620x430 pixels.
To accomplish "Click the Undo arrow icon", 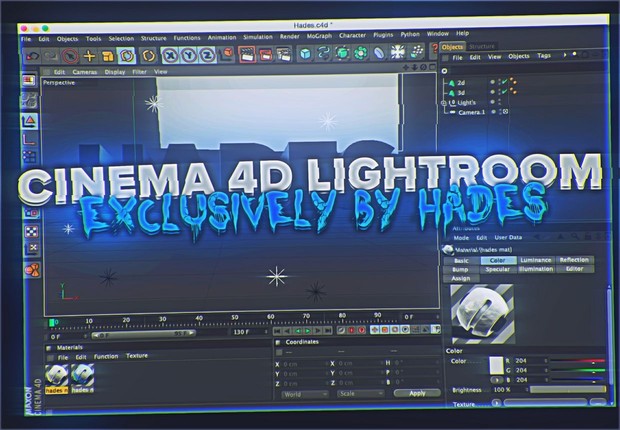I will (32, 56).
